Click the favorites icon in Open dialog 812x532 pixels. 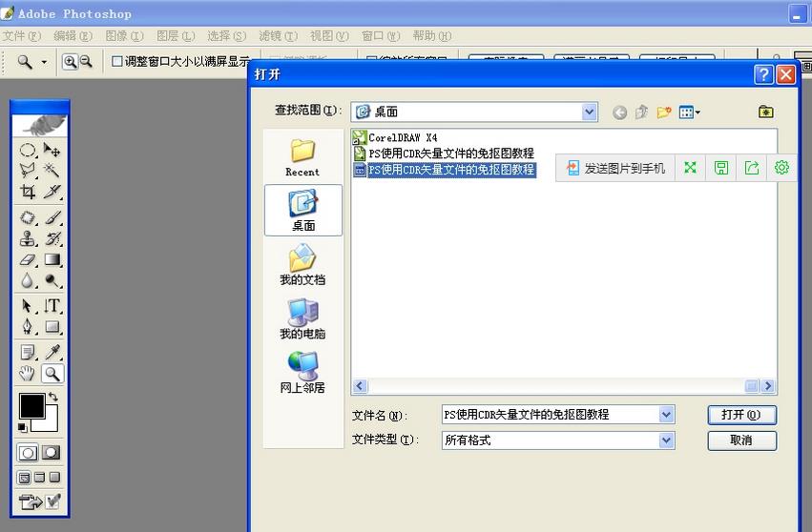tap(765, 112)
